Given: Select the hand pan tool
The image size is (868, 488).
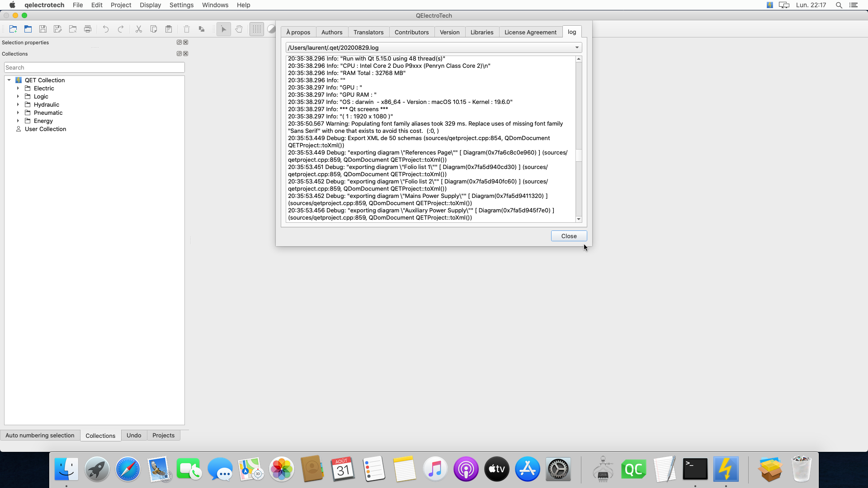Looking at the screenshot, I should coord(239,29).
